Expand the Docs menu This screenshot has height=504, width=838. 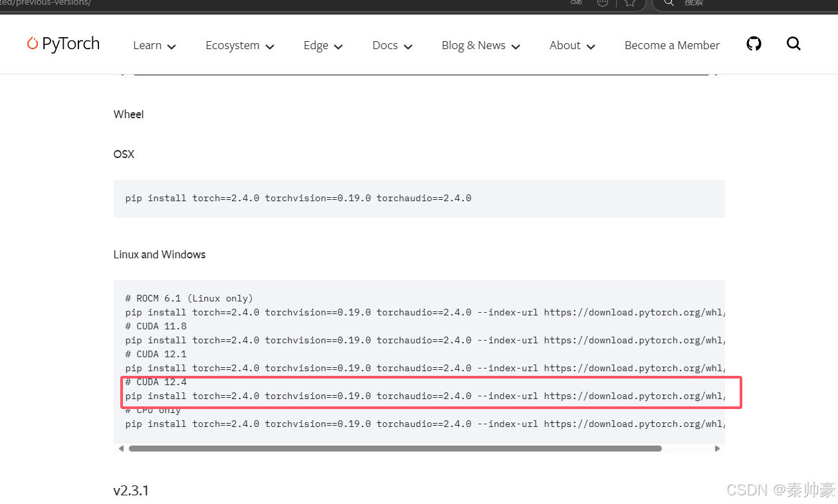391,45
